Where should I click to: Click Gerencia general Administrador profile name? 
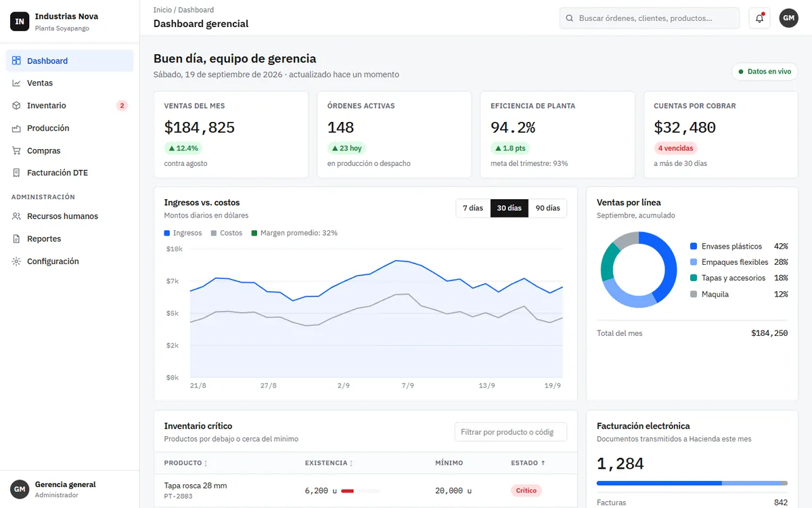point(65,489)
